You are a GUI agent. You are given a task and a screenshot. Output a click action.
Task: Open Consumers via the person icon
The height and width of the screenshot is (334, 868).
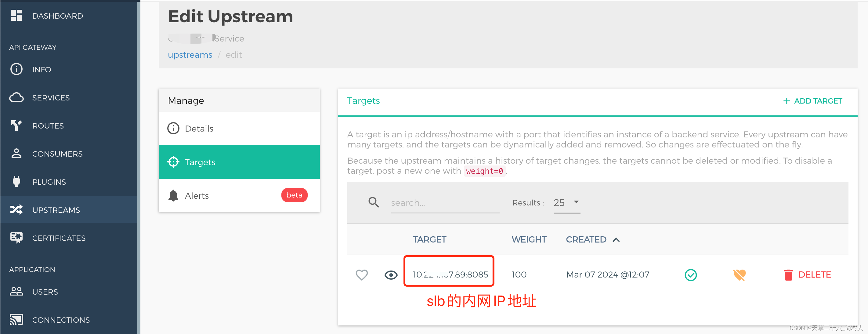16,153
